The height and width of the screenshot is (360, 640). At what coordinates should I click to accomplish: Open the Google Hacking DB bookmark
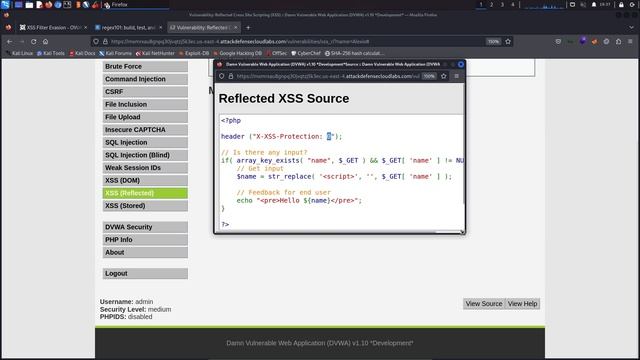[238, 53]
